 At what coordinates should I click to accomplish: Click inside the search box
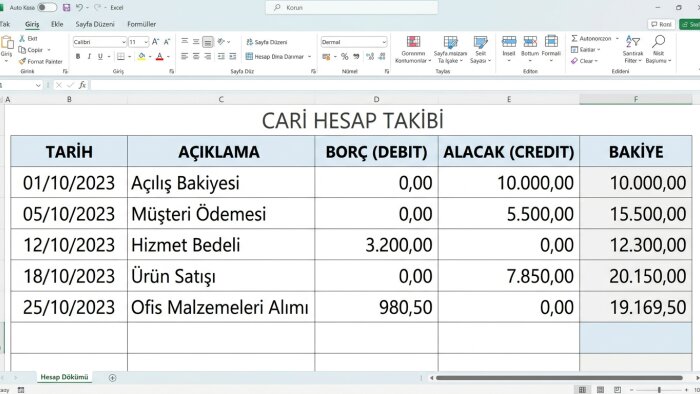pyautogui.click(x=351, y=8)
